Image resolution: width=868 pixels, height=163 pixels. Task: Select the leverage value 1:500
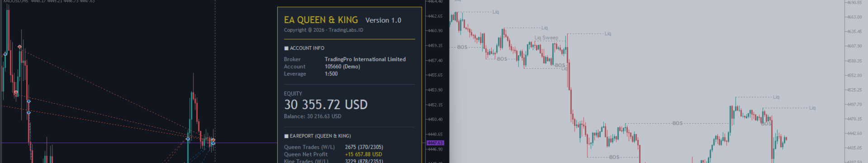click(x=331, y=74)
